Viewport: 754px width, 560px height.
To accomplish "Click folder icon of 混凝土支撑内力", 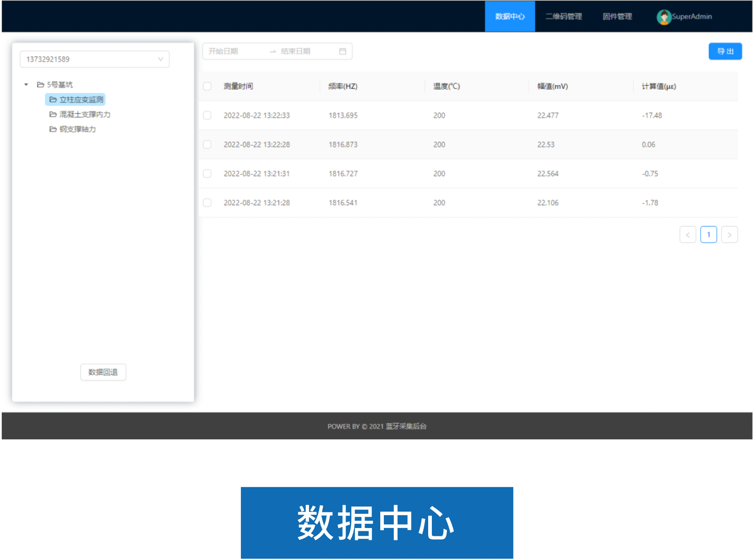I will 53,114.
